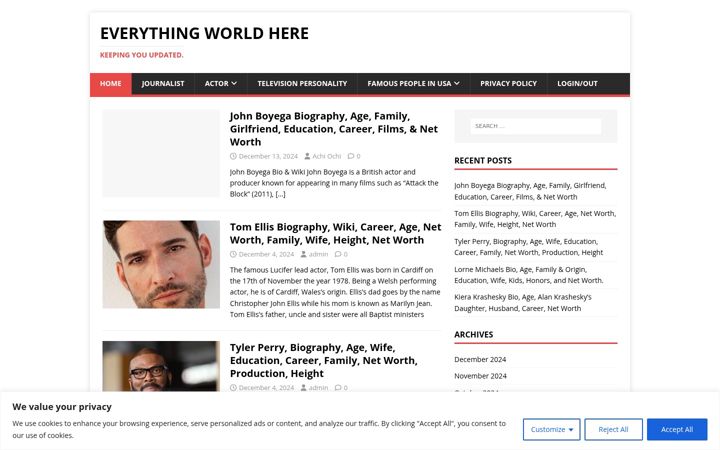This screenshot has height=450, width=720.
Task: Open the Privacy Policy menu item
Action: coord(508,84)
